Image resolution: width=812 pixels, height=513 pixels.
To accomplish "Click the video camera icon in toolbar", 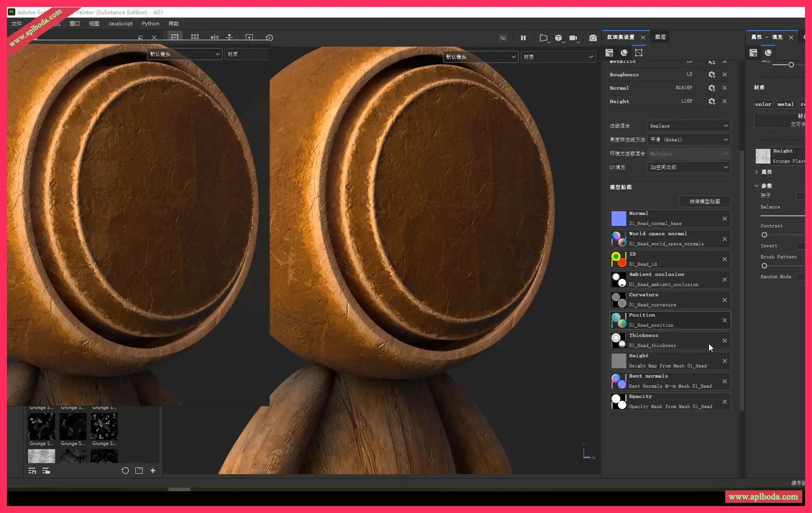I will pos(573,38).
